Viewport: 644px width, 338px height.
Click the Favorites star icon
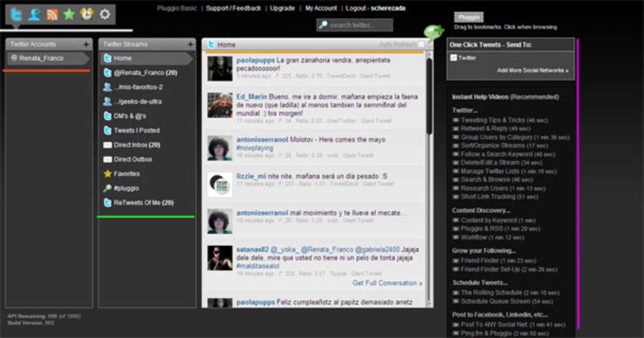pyautogui.click(x=107, y=174)
